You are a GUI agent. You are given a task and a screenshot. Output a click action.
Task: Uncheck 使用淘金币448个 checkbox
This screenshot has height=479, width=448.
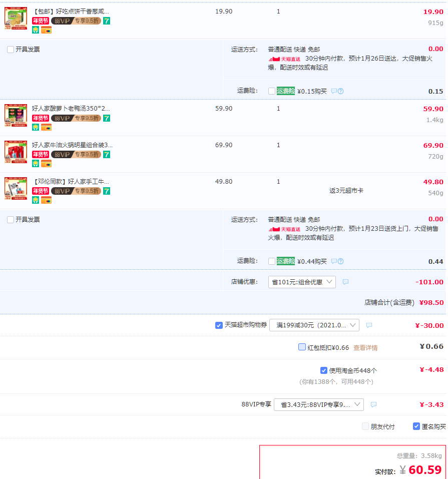324,370
